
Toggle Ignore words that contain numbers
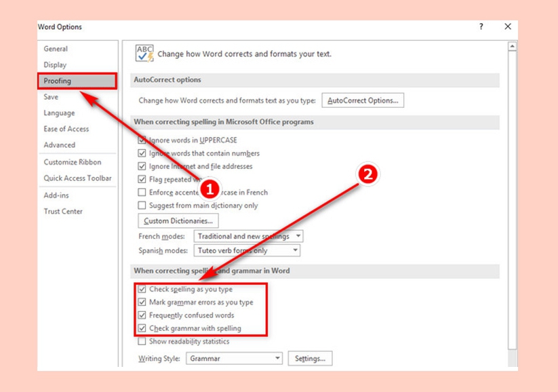click(x=142, y=153)
